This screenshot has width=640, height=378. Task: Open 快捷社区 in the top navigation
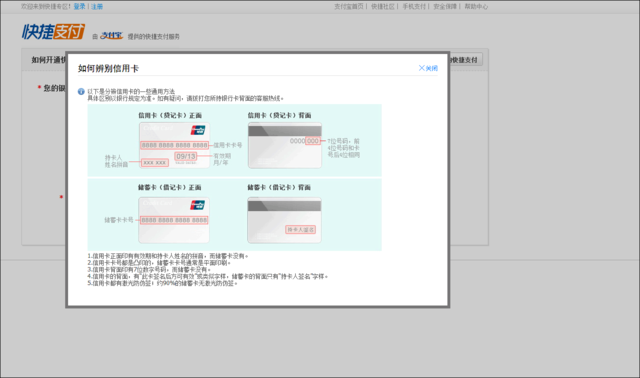(383, 7)
